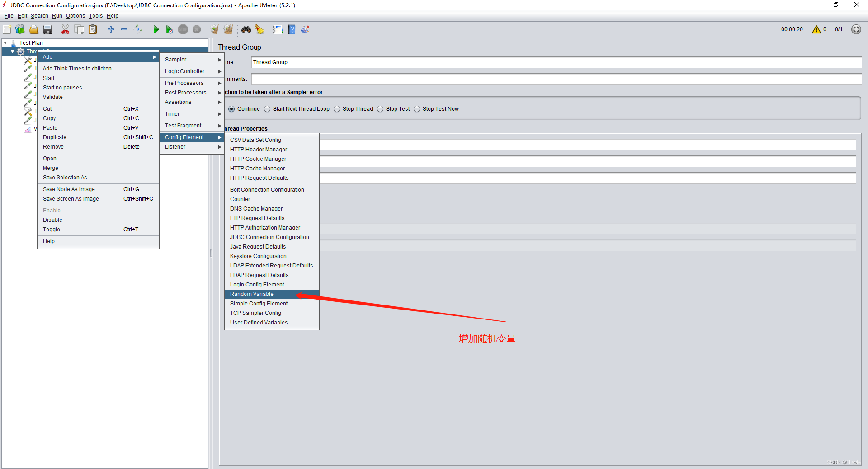Select Random Variable from the Config Element menu
The image size is (868, 469).
click(x=251, y=294)
